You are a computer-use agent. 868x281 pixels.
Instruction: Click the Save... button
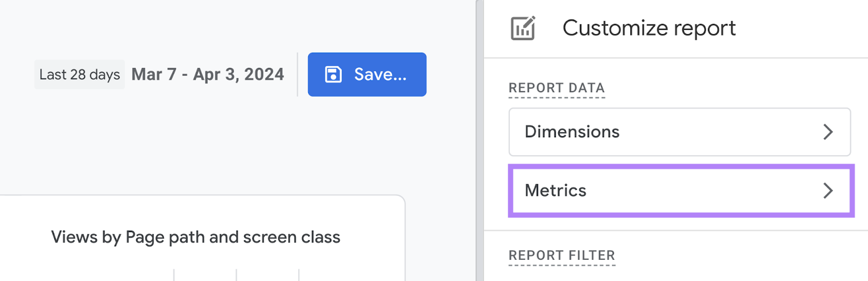367,74
